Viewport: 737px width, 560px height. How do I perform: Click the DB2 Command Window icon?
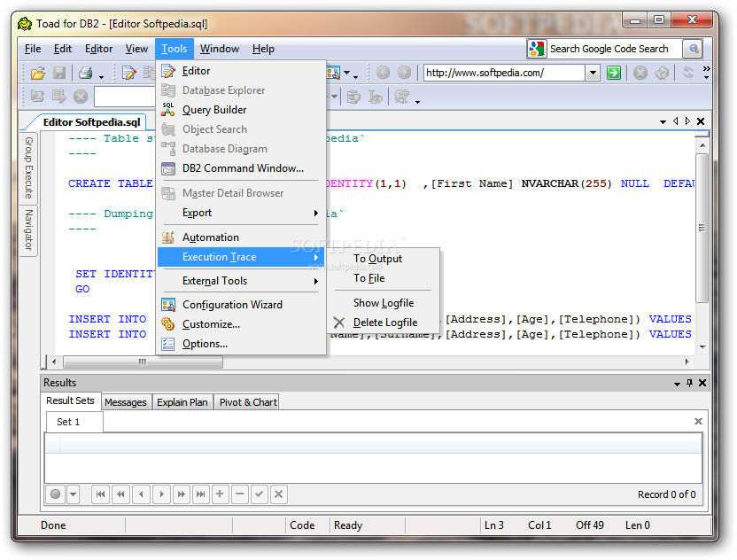click(168, 168)
